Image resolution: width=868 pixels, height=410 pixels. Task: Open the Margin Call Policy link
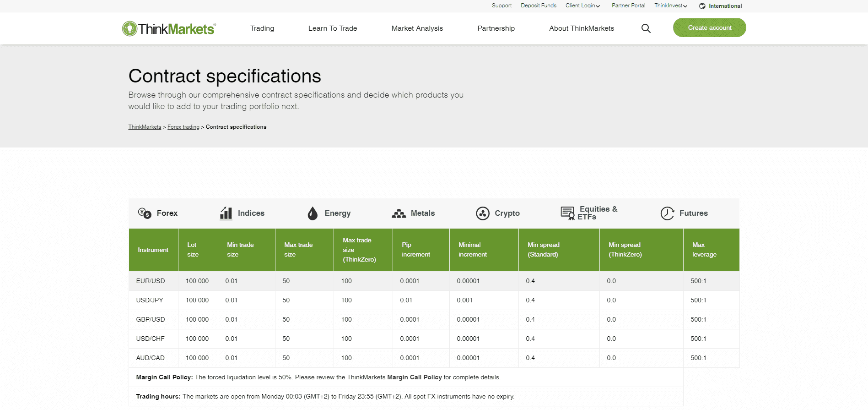click(x=414, y=377)
